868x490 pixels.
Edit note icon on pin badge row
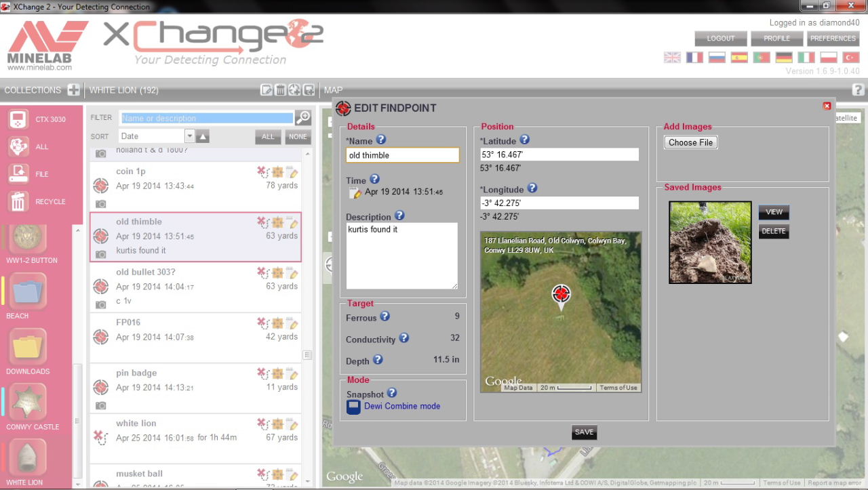click(x=293, y=374)
